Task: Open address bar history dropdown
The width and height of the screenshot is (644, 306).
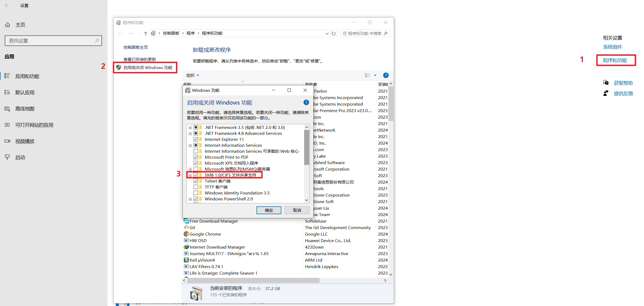Action: 327,34
